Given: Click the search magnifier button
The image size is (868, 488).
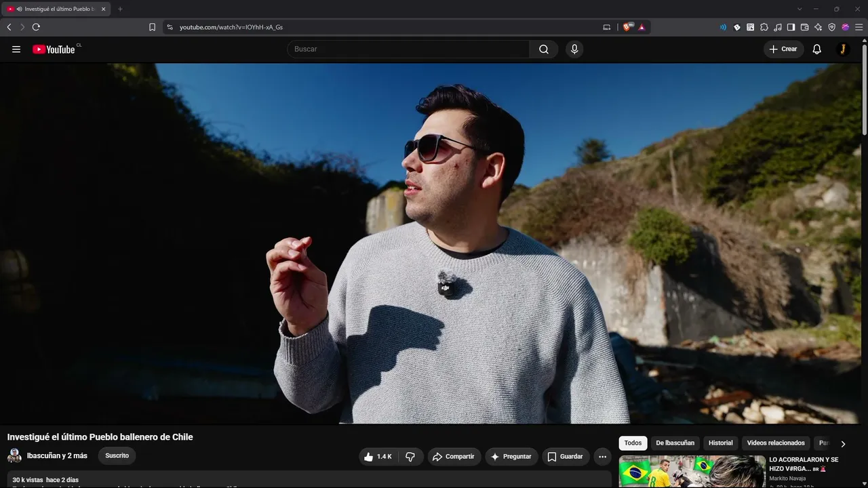Looking at the screenshot, I should (x=544, y=49).
